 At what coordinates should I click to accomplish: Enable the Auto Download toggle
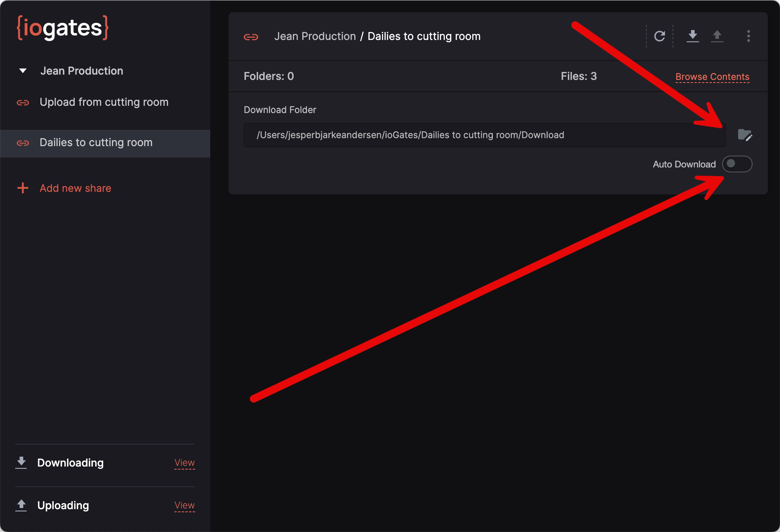click(x=737, y=164)
